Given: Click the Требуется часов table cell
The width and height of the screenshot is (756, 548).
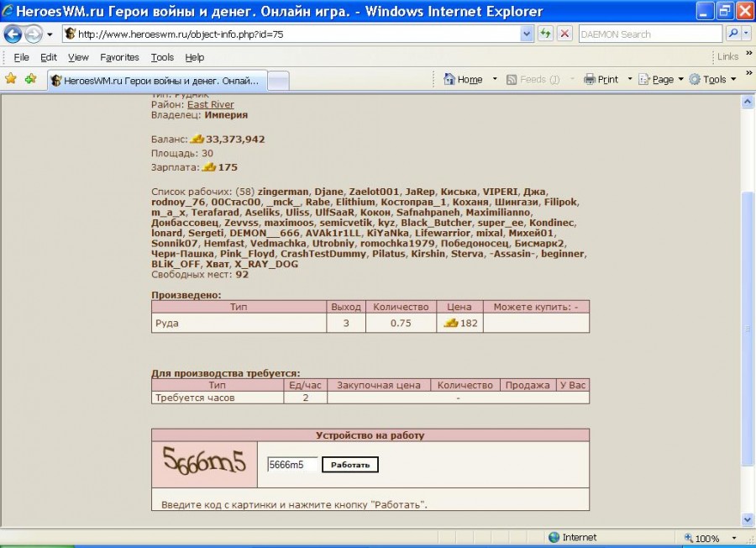Looking at the screenshot, I should pyautogui.click(x=218, y=398).
